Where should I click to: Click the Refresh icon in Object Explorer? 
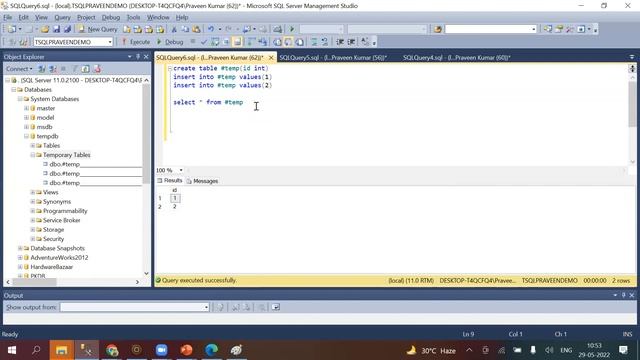(x=85, y=69)
